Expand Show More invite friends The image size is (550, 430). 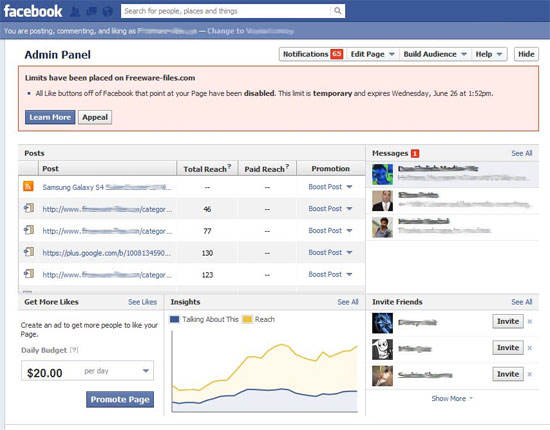click(x=452, y=398)
